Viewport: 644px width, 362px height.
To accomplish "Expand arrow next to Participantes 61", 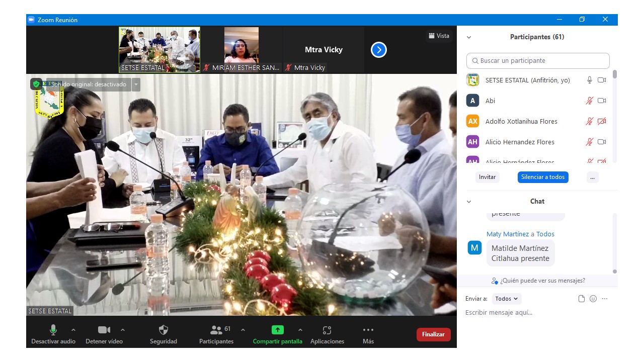I will pos(243,330).
